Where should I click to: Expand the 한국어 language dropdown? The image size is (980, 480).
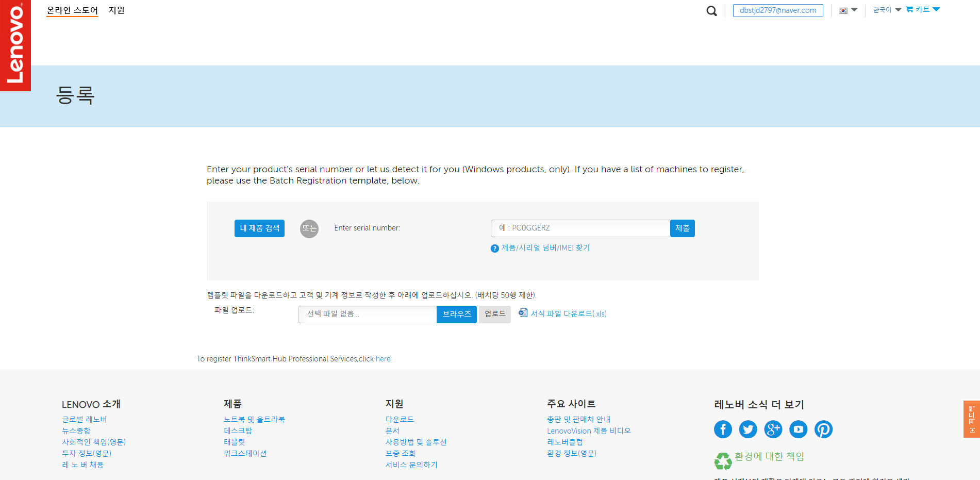[887, 10]
